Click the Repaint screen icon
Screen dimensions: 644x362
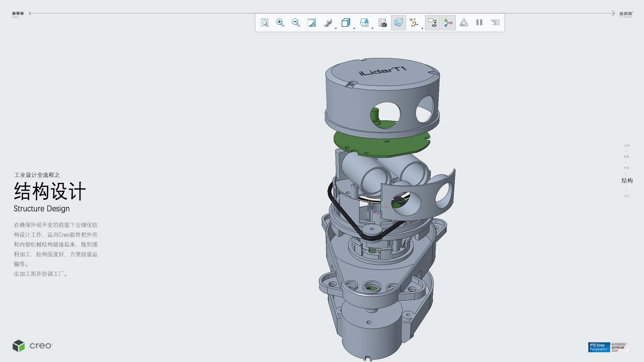click(x=312, y=23)
